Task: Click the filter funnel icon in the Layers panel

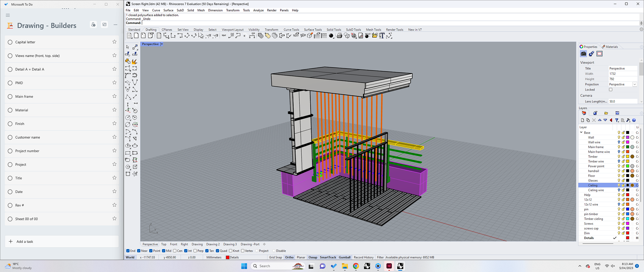Action: click(x=617, y=120)
